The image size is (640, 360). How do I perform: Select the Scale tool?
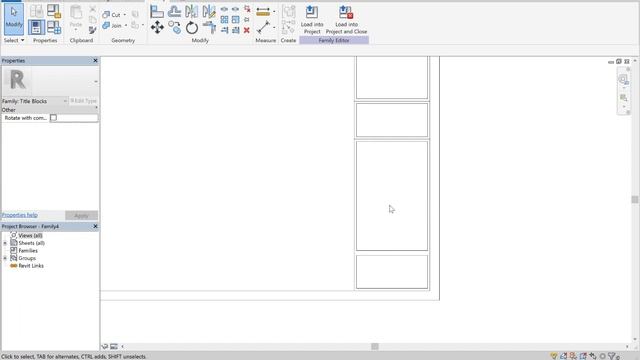point(236,20)
